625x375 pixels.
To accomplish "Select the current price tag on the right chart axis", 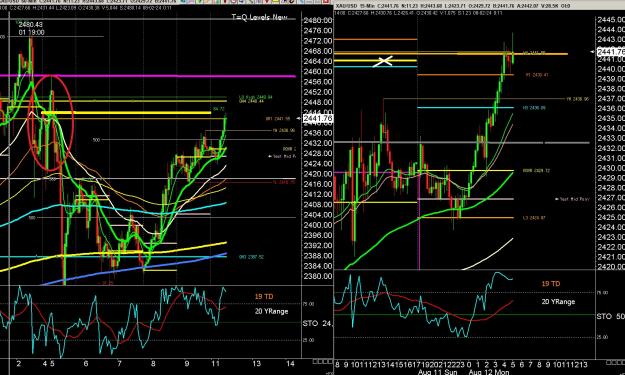I will (610, 51).
